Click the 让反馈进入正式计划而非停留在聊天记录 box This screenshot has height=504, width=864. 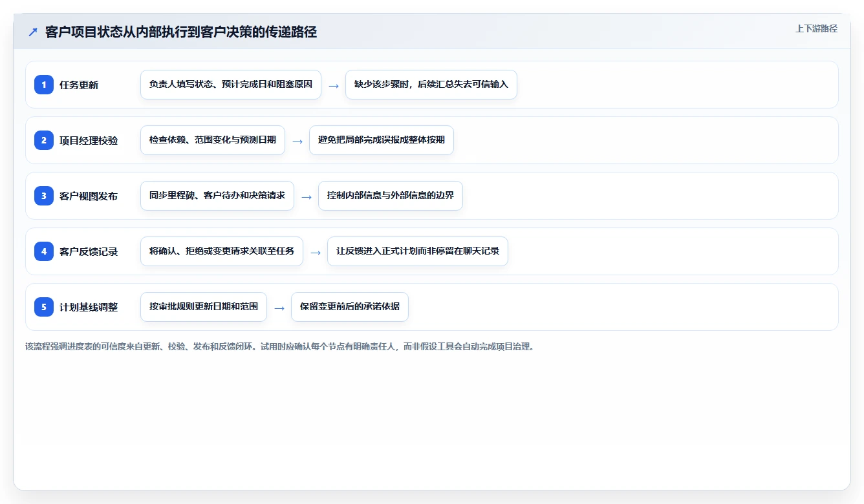(x=418, y=251)
